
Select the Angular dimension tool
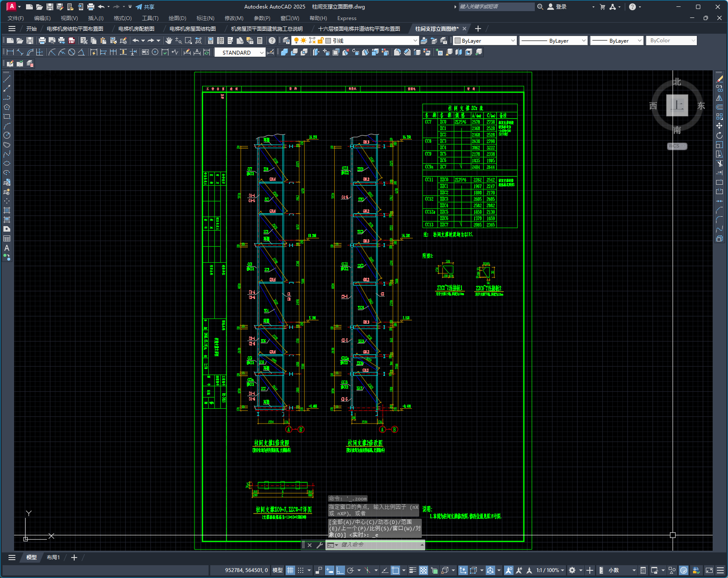pyautogui.click(x=81, y=52)
